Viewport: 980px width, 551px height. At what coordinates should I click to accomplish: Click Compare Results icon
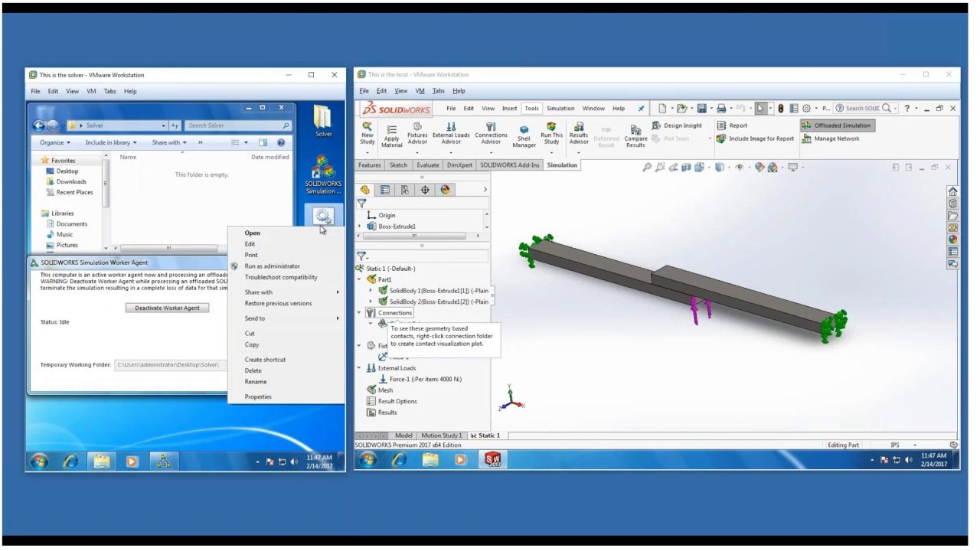tap(635, 136)
